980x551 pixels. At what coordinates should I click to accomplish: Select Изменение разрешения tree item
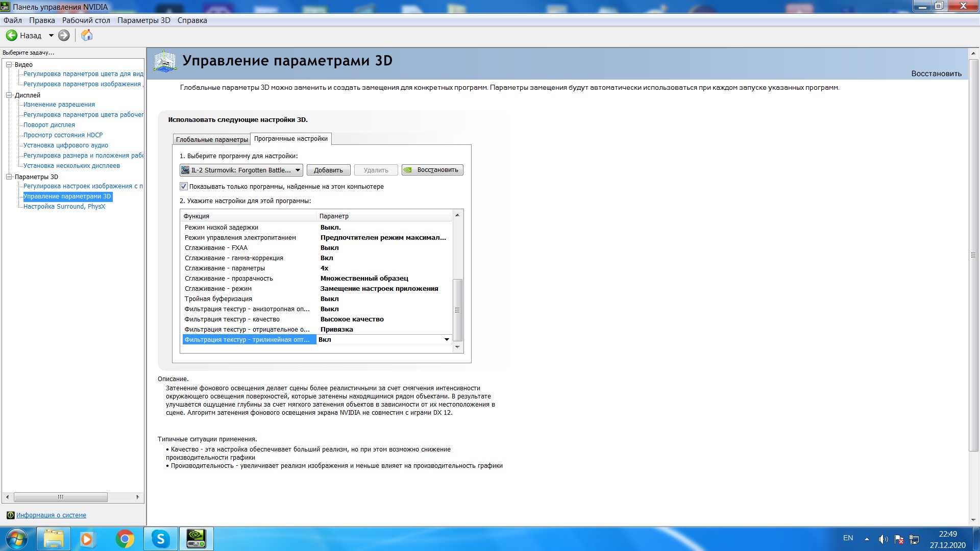click(x=59, y=105)
